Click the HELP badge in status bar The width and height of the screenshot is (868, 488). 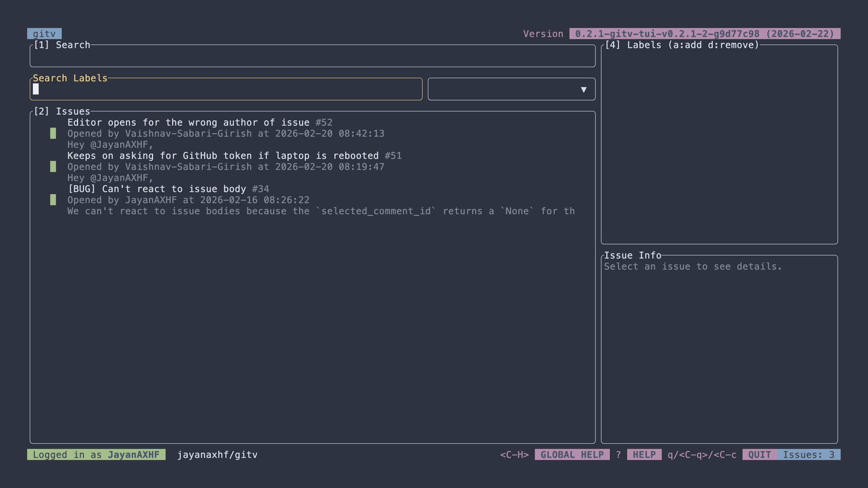point(644,455)
